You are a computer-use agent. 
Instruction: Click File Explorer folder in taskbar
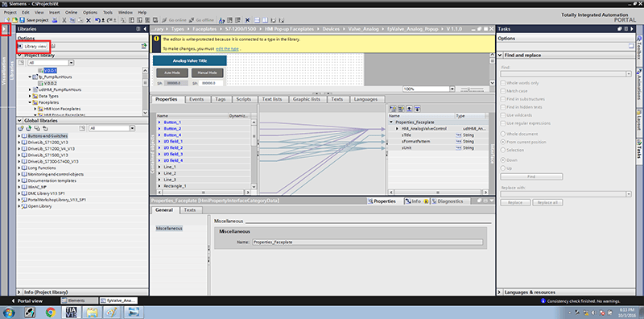click(x=92, y=312)
